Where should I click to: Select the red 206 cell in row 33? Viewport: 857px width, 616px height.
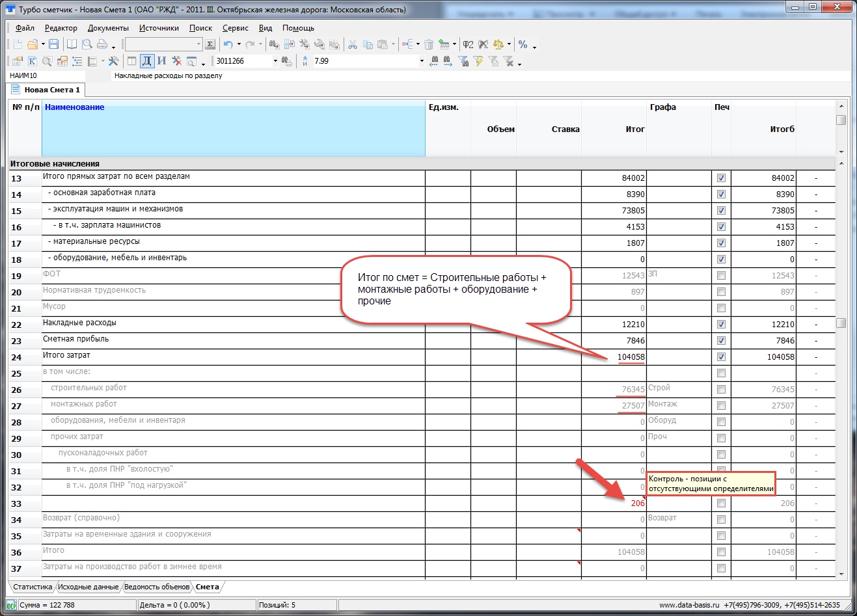[614, 503]
